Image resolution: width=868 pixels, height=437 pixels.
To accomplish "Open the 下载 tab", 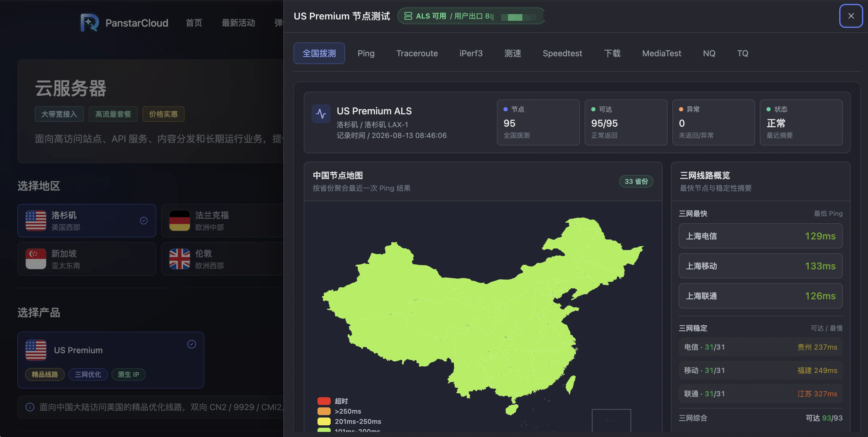I will (x=612, y=53).
